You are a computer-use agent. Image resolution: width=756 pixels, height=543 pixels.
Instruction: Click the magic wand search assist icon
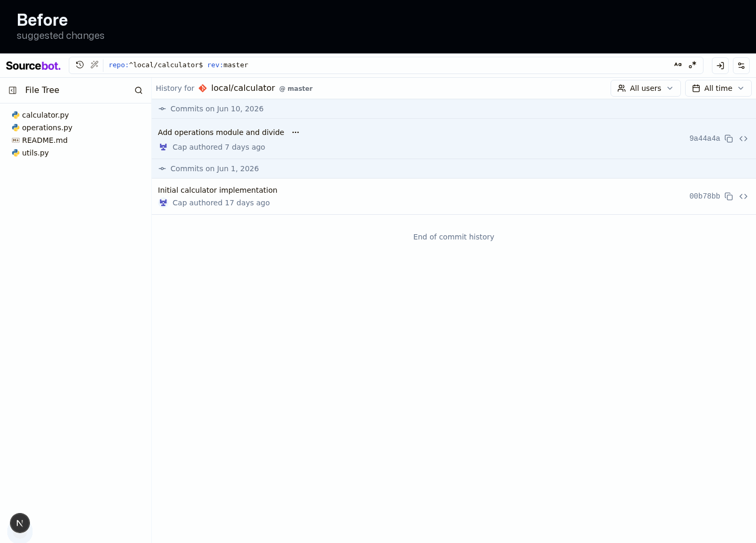click(x=94, y=65)
